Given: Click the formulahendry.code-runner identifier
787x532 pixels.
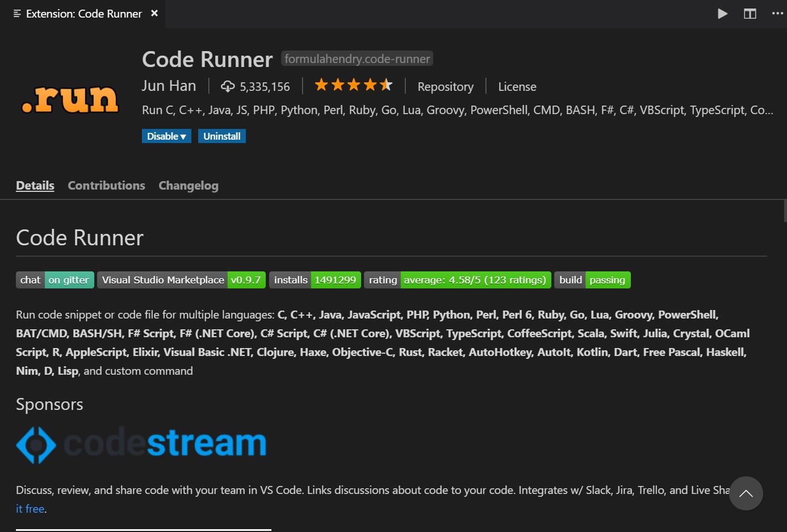Looking at the screenshot, I should pos(357,58).
